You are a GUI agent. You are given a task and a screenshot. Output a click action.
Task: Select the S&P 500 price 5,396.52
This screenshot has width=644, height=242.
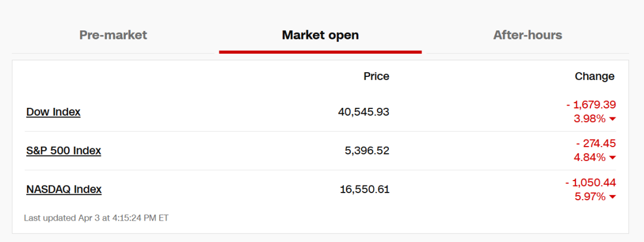coord(367,151)
